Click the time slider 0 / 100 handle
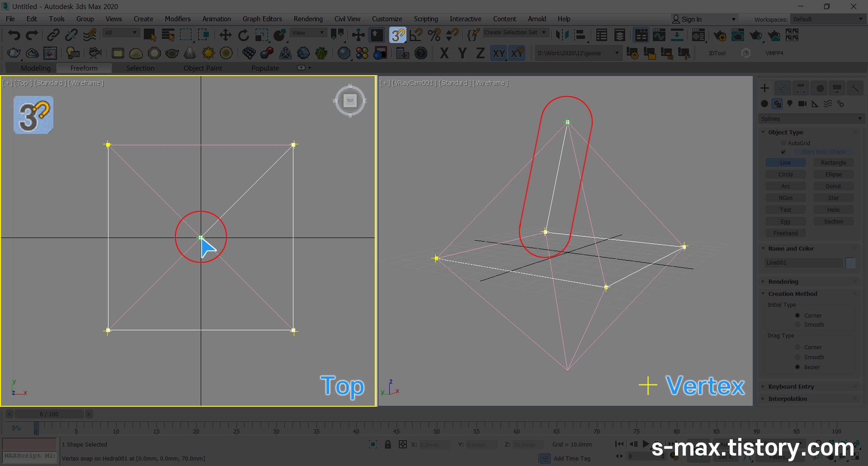 click(49, 414)
